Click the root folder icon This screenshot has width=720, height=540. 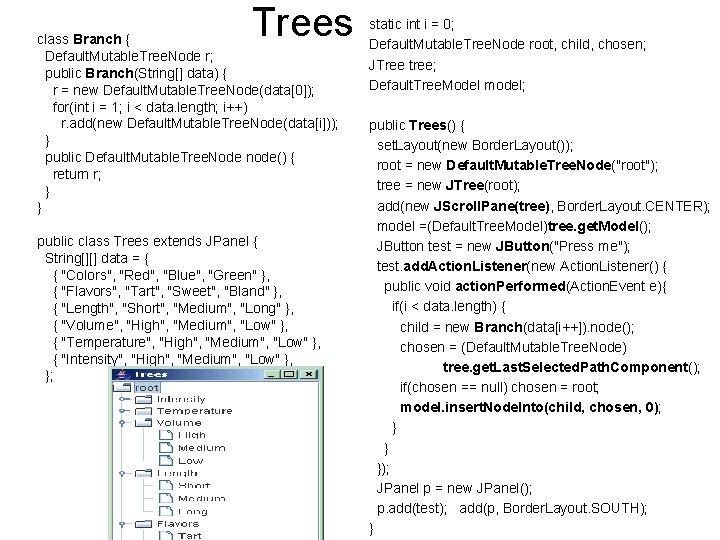point(123,388)
